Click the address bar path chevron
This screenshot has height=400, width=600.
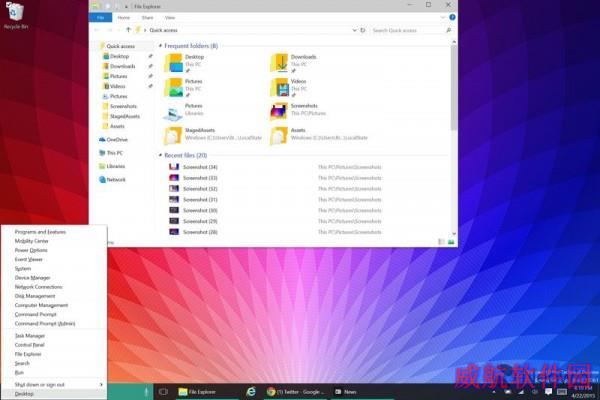tap(145, 30)
